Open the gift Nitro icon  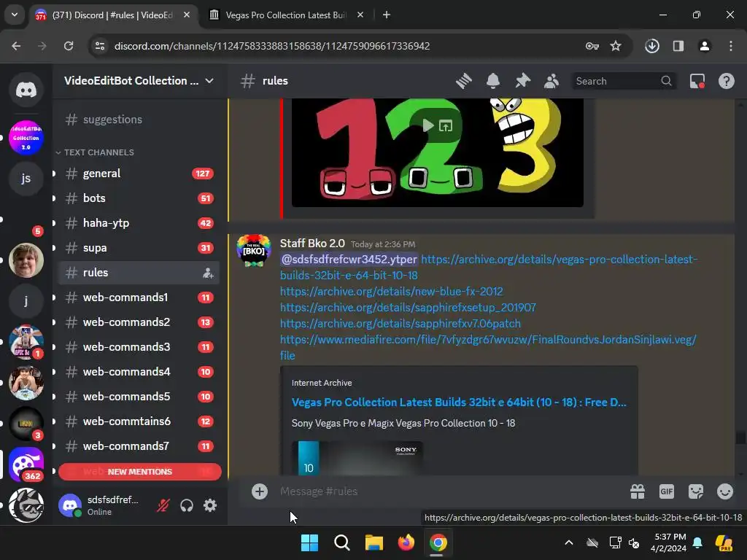(x=638, y=491)
